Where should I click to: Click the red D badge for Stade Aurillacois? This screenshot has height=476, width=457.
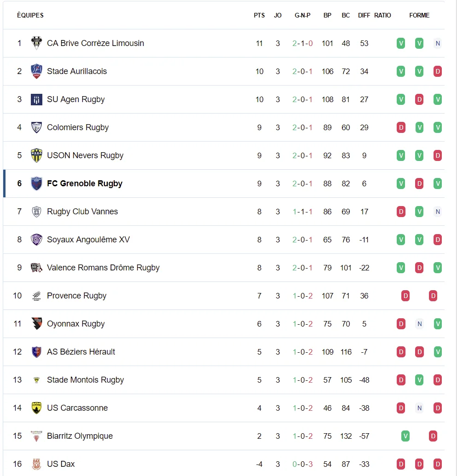[438, 71]
